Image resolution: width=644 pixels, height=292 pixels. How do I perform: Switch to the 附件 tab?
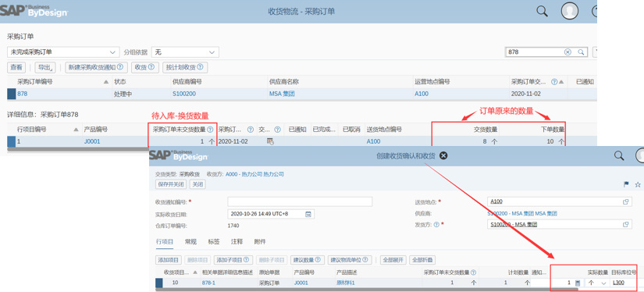click(260, 241)
